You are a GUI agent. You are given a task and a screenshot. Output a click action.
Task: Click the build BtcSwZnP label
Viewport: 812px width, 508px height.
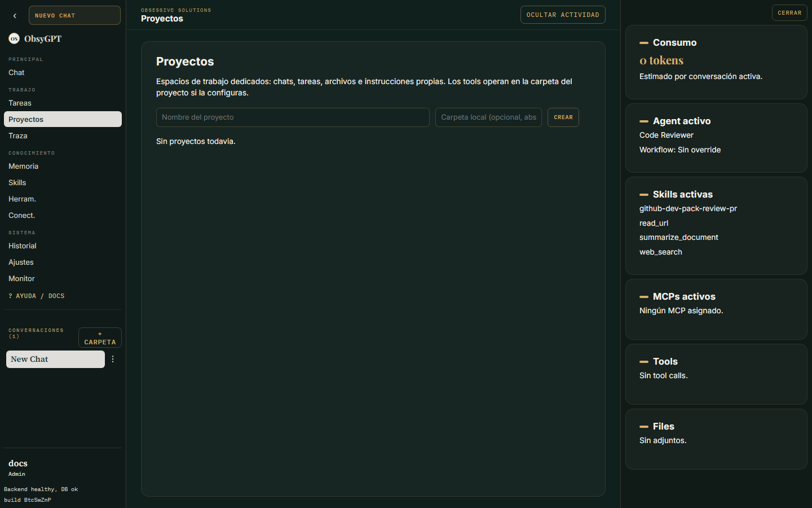click(x=28, y=500)
